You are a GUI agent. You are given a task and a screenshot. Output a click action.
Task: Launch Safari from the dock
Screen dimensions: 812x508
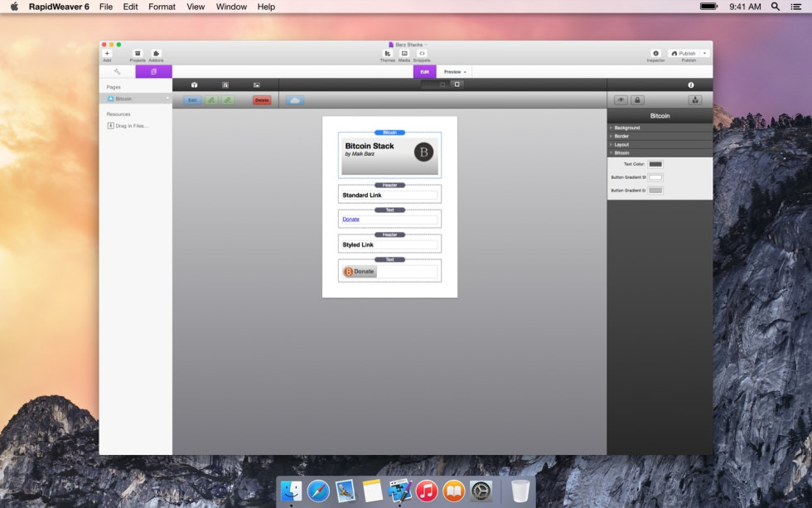(x=318, y=491)
